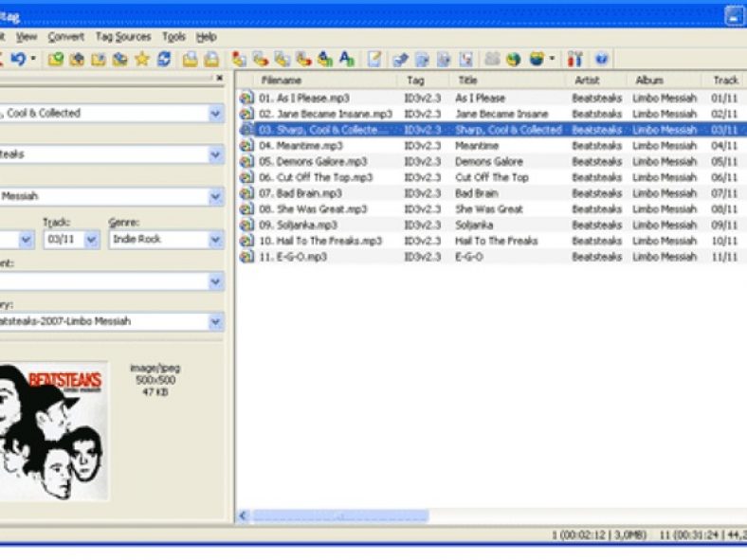Image resolution: width=747 pixels, height=560 pixels.
Task: Expand the Genre dropdown showing Indie Rock
Action: 215,240
